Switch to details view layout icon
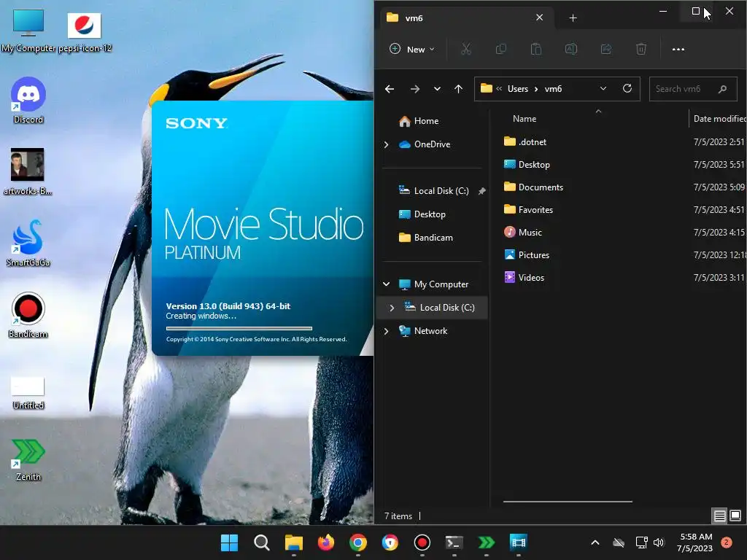 tap(719, 516)
